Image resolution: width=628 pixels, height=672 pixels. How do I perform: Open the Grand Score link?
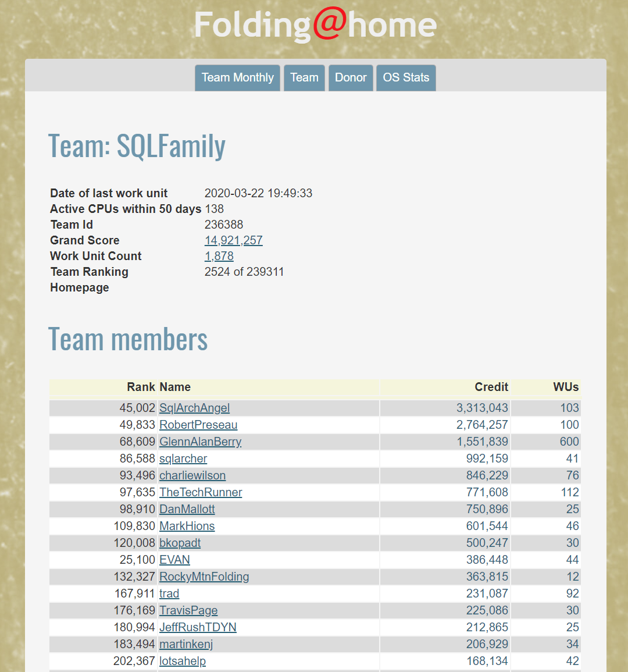click(x=233, y=240)
